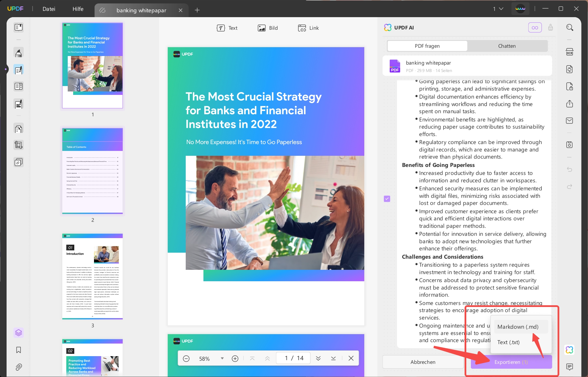Click the email envelope icon

tap(569, 121)
